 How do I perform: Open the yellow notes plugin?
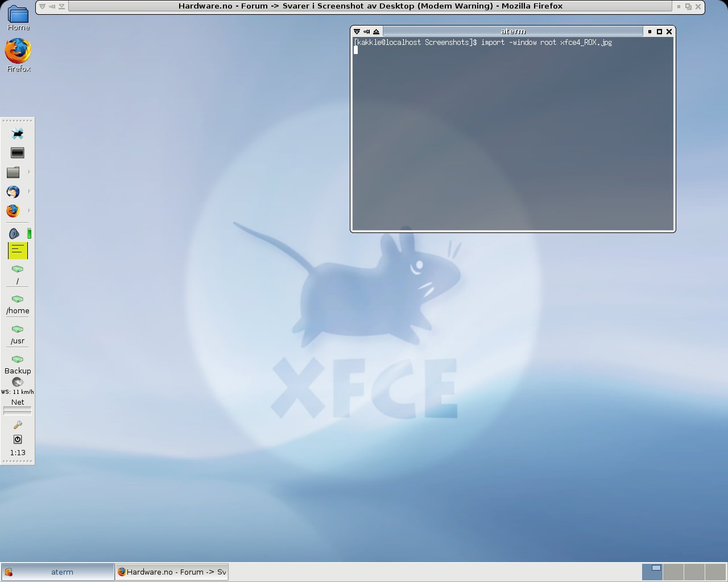pos(18,250)
